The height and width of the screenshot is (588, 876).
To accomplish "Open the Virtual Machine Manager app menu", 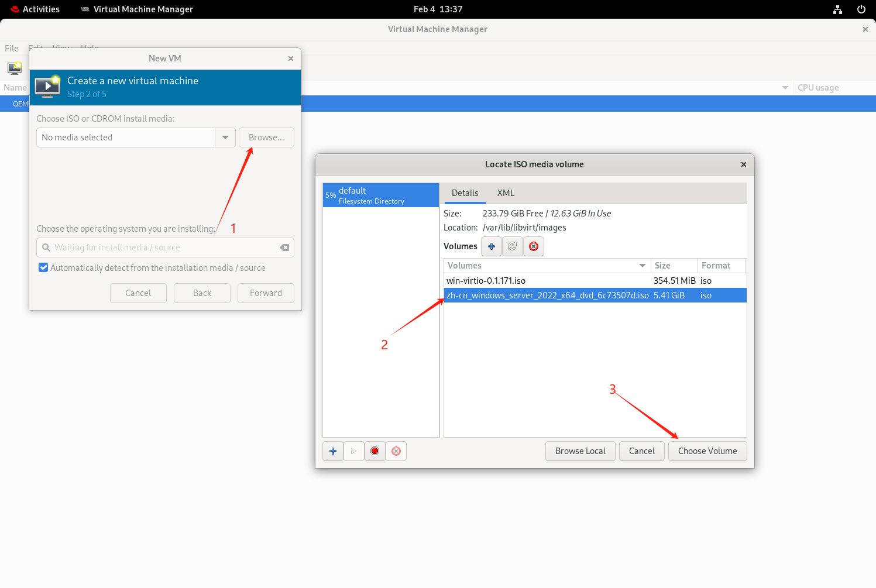I will pos(137,9).
